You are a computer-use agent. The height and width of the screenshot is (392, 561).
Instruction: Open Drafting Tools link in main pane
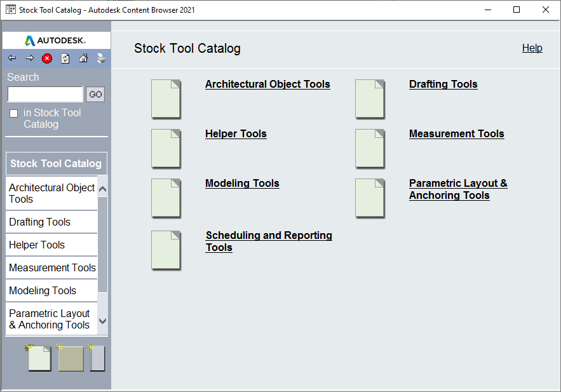(443, 84)
